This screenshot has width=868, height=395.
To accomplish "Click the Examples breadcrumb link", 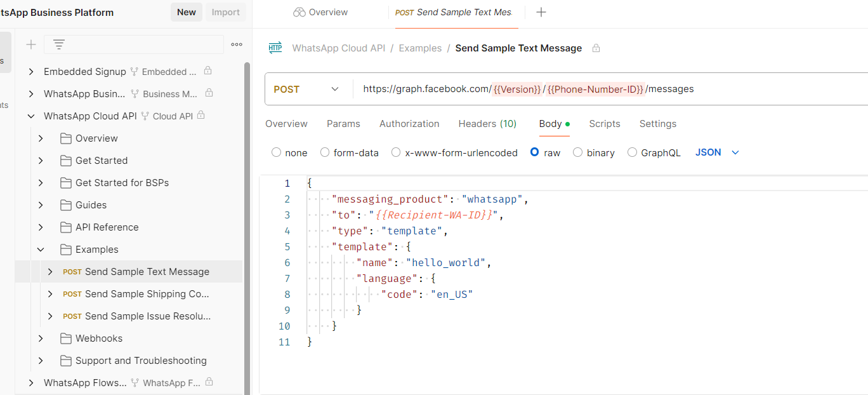I will tap(420, 48).
